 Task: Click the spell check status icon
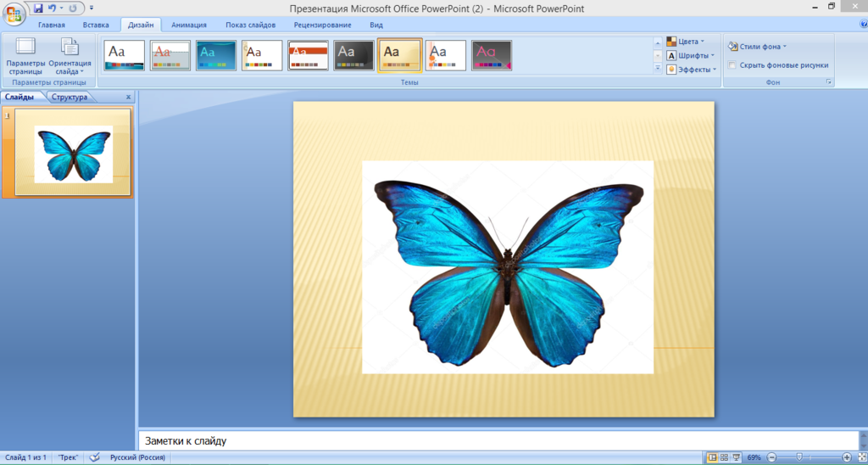95,457
